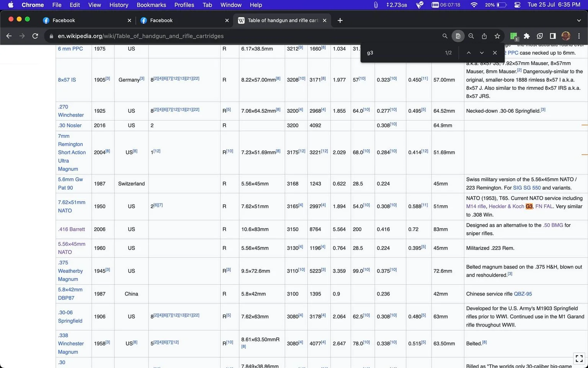588x368 pixels.
Task: Open the green extension icon
Action: (x=514, y=36)
